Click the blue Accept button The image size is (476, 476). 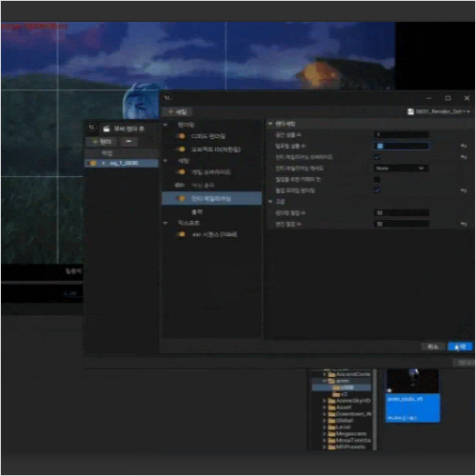coord(460,347)
